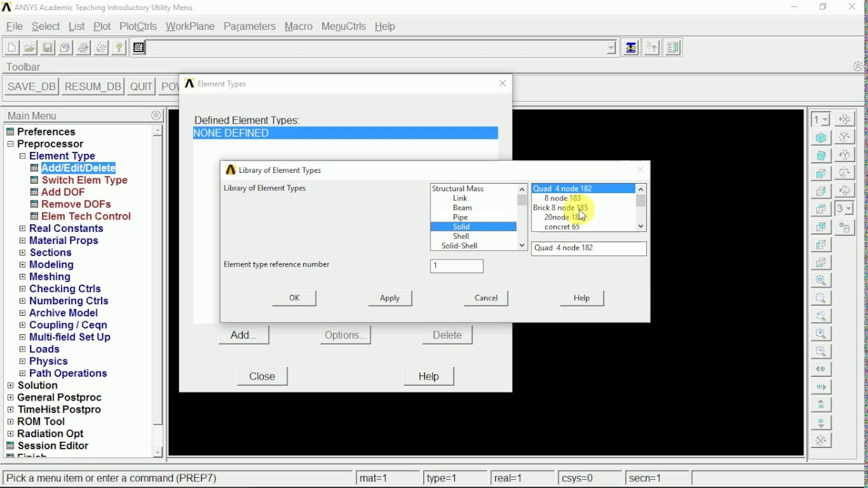The width and height of the screenshot is (868, 488).
Task: Click the Pan Model Up arrow icon
Action: click(x=821, y=405)
